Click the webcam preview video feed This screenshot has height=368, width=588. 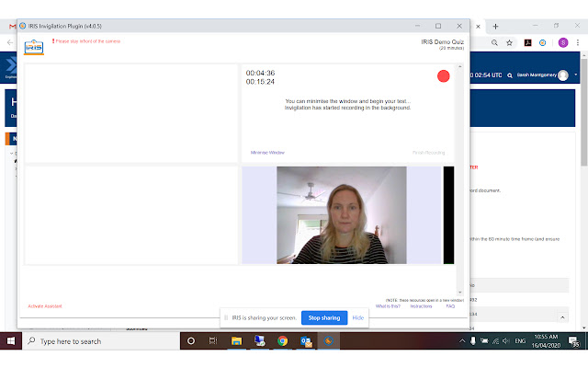pos(341,215)
